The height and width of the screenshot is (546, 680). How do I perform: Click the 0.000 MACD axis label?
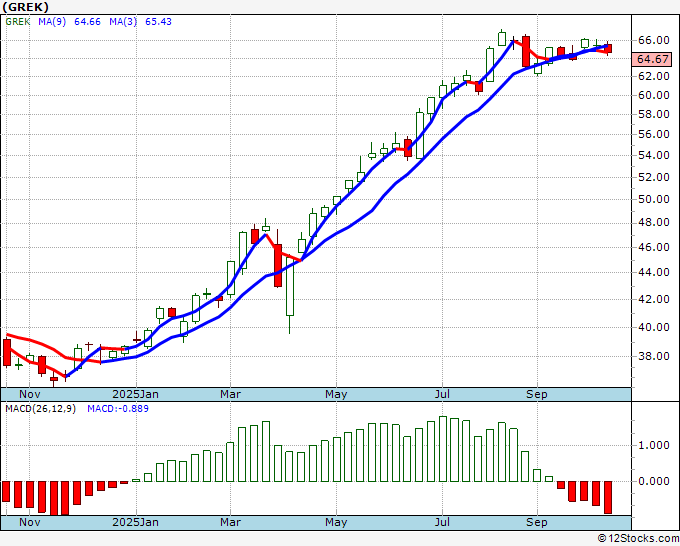654,481
